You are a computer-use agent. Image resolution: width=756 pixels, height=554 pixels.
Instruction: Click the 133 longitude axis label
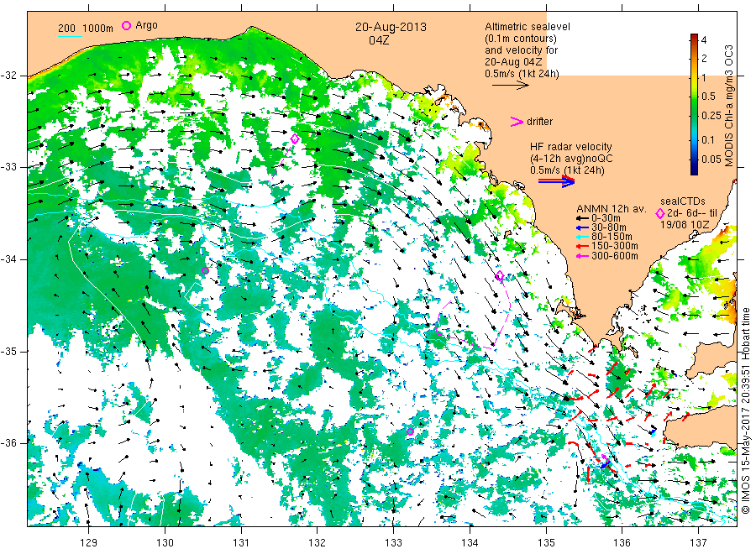(x=393, y=542)
